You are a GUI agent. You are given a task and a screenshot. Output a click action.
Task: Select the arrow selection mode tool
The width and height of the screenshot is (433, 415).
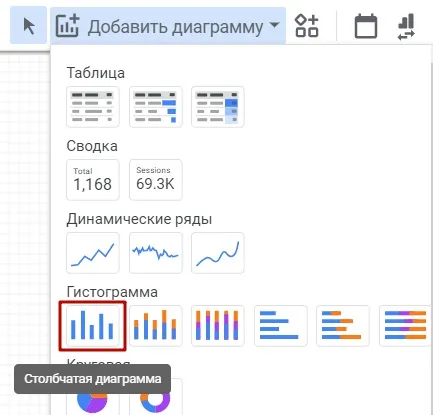point(29,26)
